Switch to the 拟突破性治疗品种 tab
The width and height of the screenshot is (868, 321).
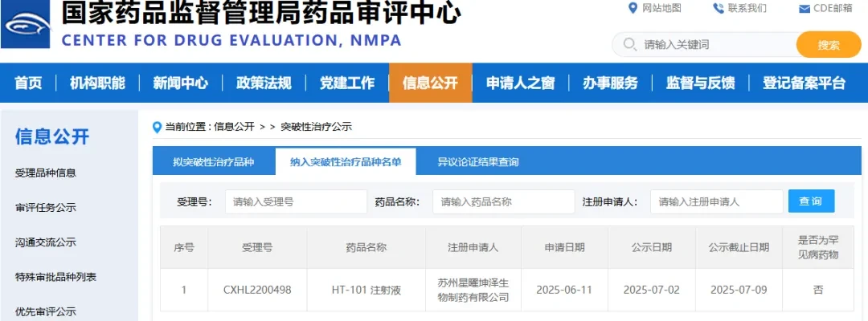point(213,162)
